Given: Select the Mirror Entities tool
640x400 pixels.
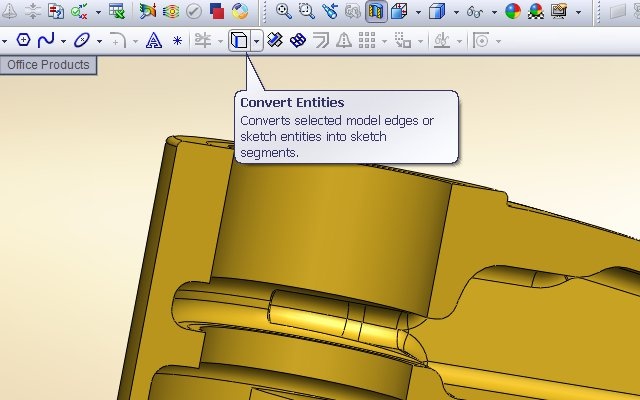Looking at the screenshot, I should tap(344, 40).
